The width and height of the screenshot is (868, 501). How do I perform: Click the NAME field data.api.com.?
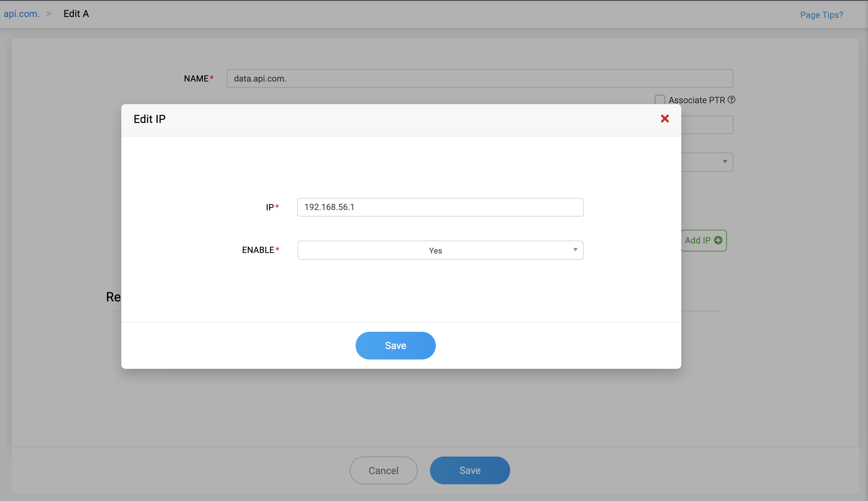[x=480, y=78]
